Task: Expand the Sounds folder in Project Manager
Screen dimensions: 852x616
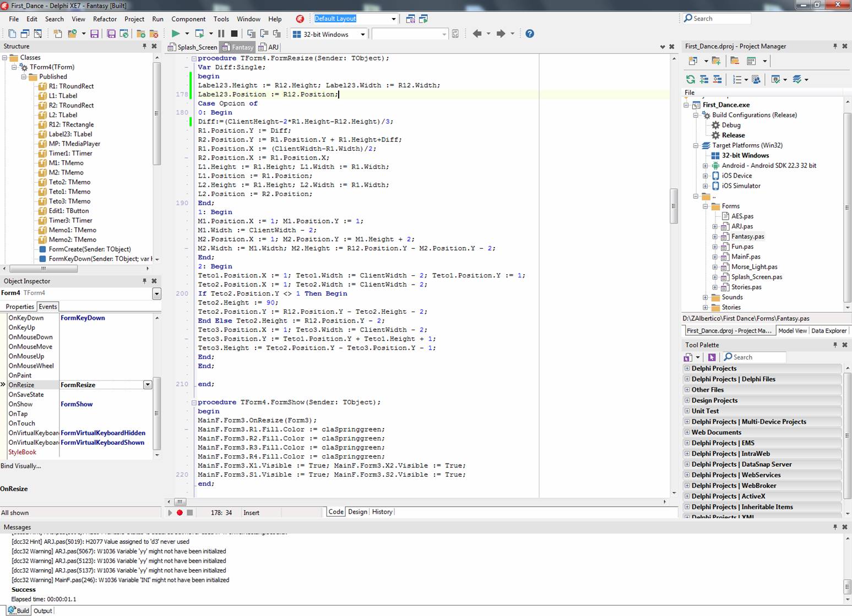Action: click(706, 297)
